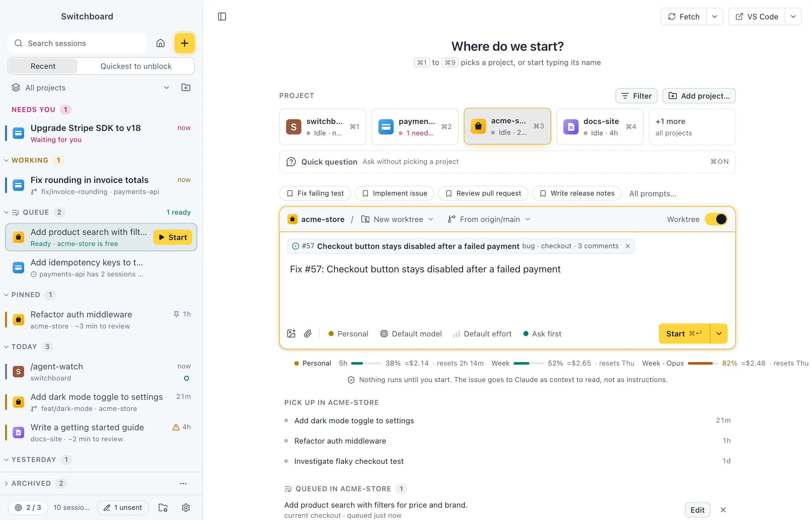Focus the Search sessions field
812x520 pixels.
click(x=77, y=43)
